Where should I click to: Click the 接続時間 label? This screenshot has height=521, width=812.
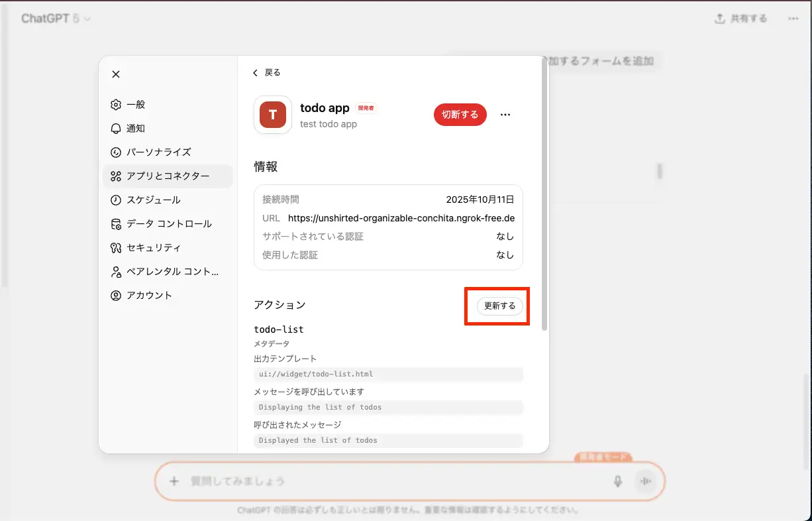[x=281, y=200]
